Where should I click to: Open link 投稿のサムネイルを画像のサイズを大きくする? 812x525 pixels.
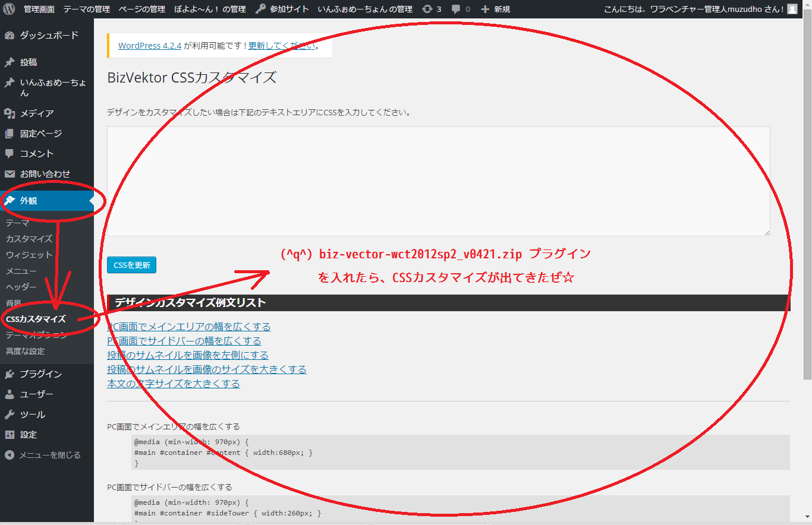click(x=207, y=369)
